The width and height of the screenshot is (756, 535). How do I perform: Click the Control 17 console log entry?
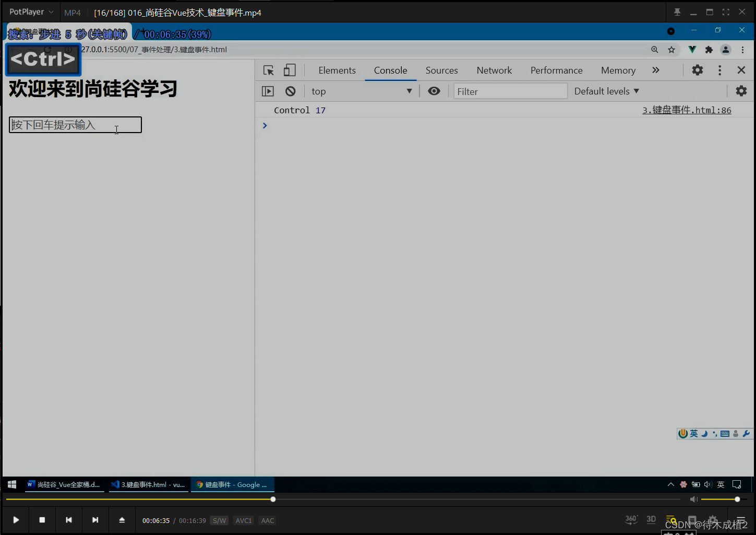pos(299,110)
